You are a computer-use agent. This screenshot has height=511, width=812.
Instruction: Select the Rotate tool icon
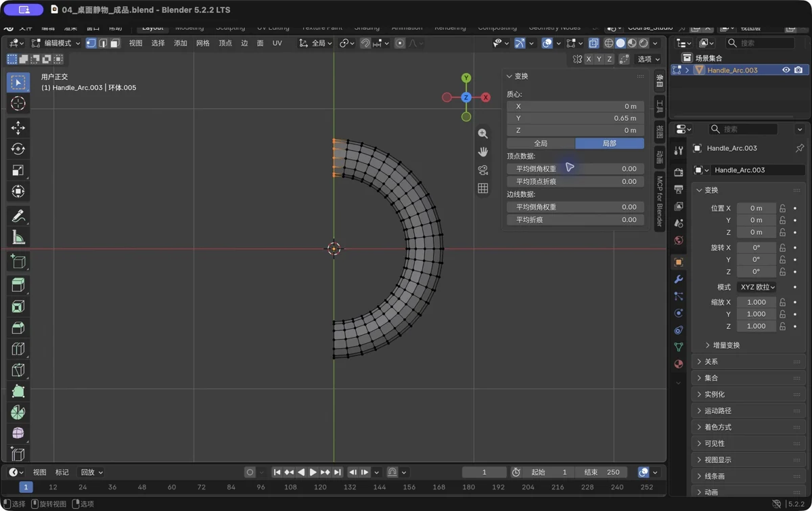[x=18, y=149]
